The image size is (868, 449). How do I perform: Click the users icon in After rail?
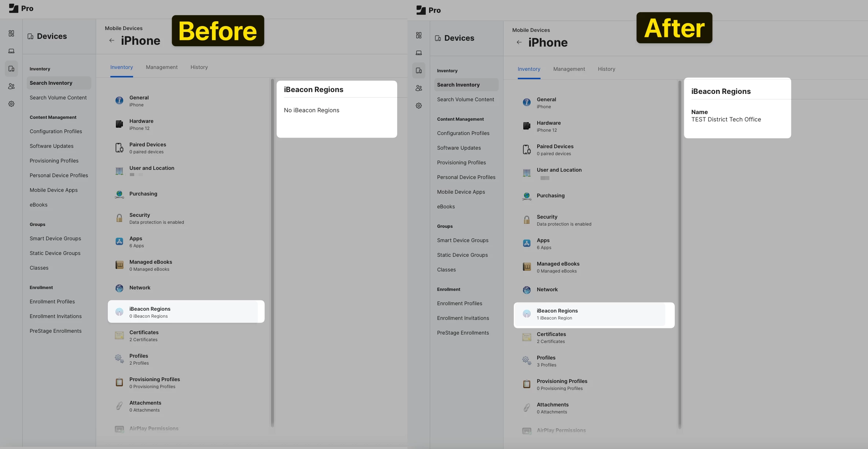point(419,88)
